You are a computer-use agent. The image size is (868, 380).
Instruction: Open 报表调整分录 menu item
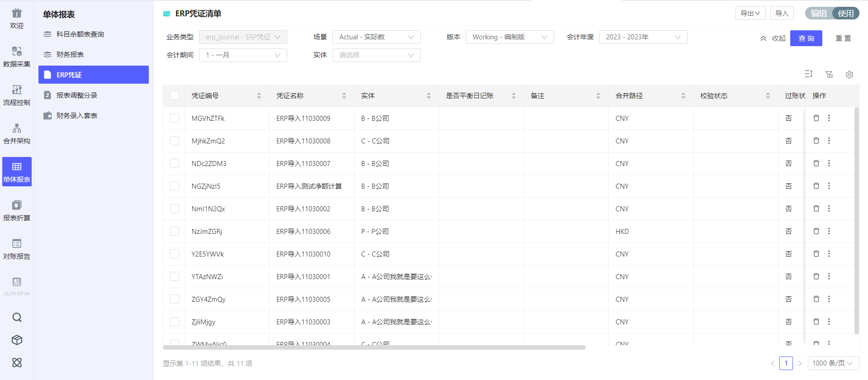76,95
